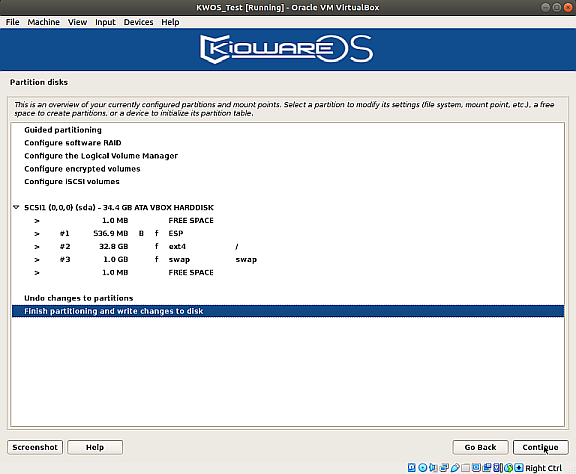Click the '32.8 GB' size of partition #2
The height and width of the screenshot is (474, 576).
pos(114,246)
